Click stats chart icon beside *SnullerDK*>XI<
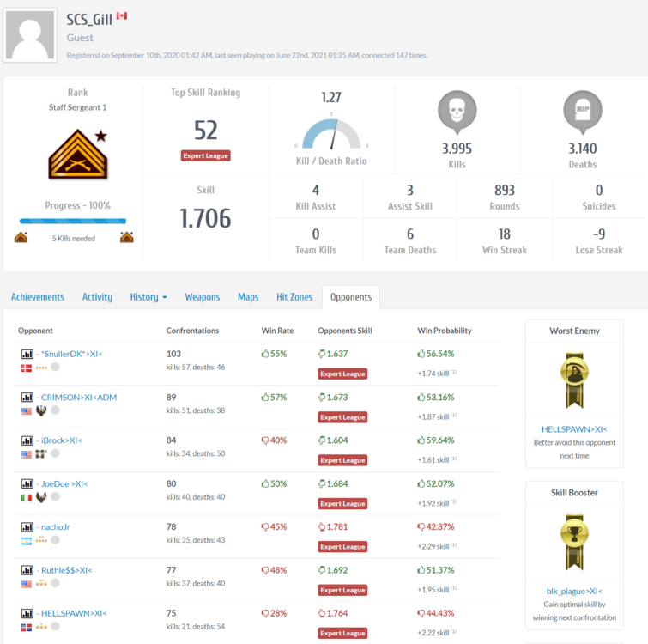 pos(27,354)
